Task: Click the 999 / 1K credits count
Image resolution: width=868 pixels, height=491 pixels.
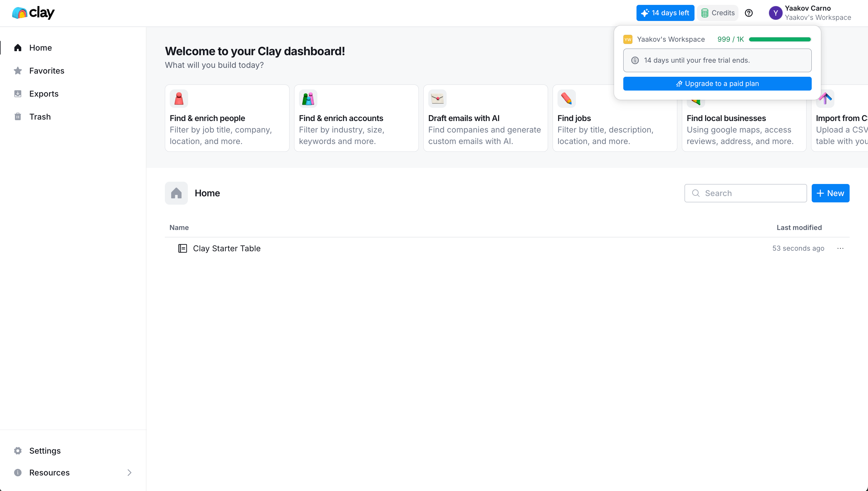Action: [730, 39]
